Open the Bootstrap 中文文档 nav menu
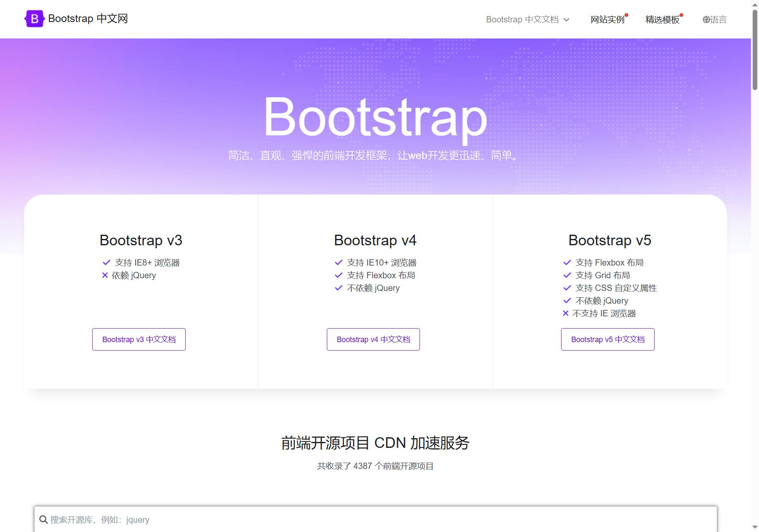The height and width of the screenshot is (532, 759). click(x=528, y=19)
